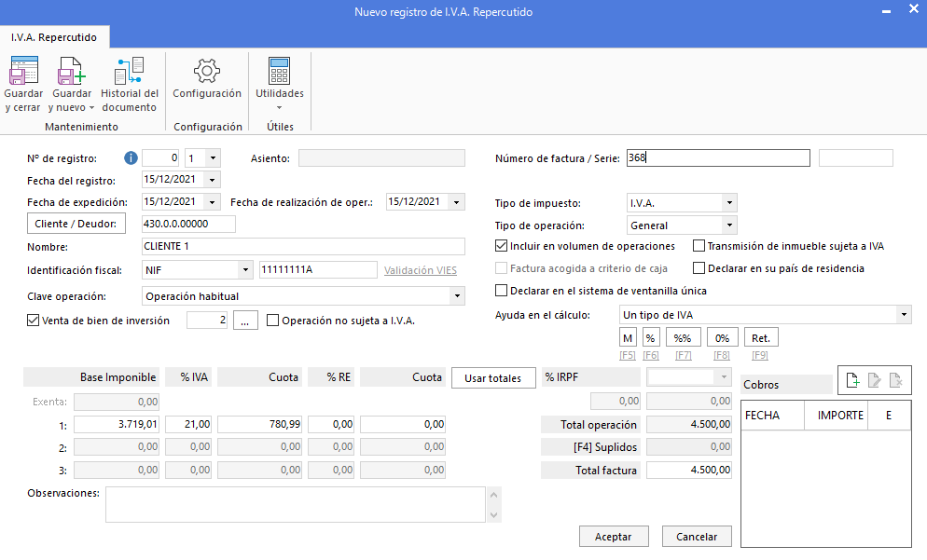Click the Ret. calculation helper button
The height and width of the screenshot is (560, 927).
tap(761, 338)
